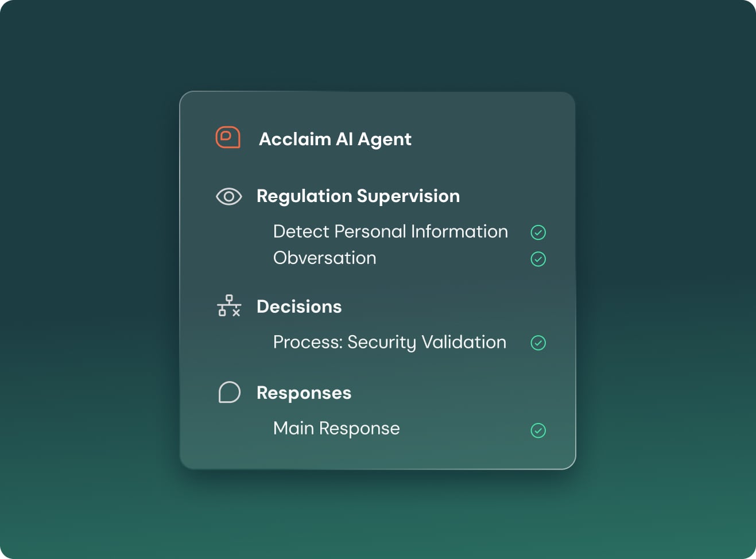756x559 pixels.
Task: Click the orange Acclaim AI Agent logo
Action: pos(228,137)
